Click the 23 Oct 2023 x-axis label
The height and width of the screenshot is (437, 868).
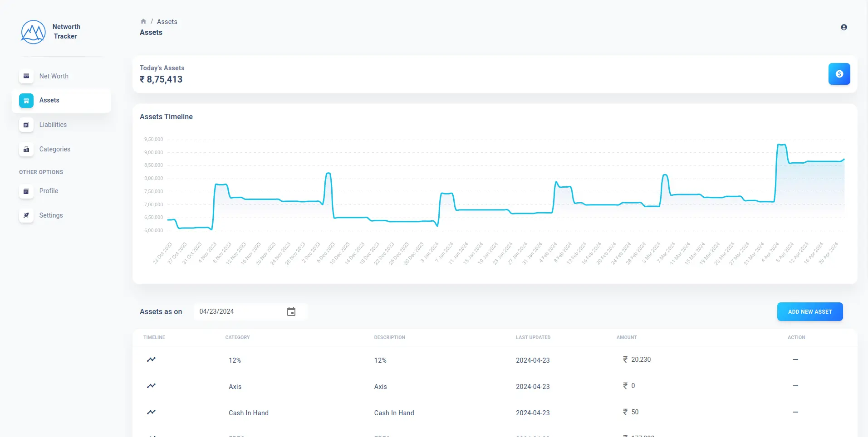[x=162, y=253]
